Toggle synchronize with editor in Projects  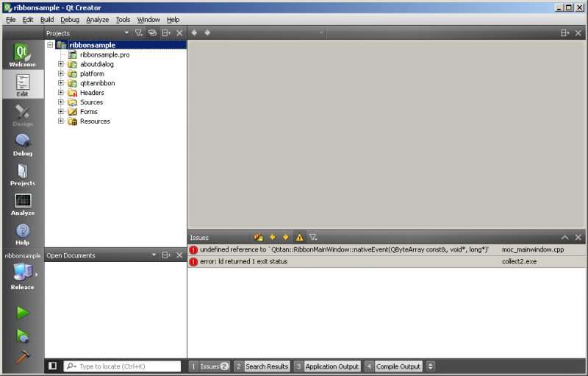click(x=152, y=33)
